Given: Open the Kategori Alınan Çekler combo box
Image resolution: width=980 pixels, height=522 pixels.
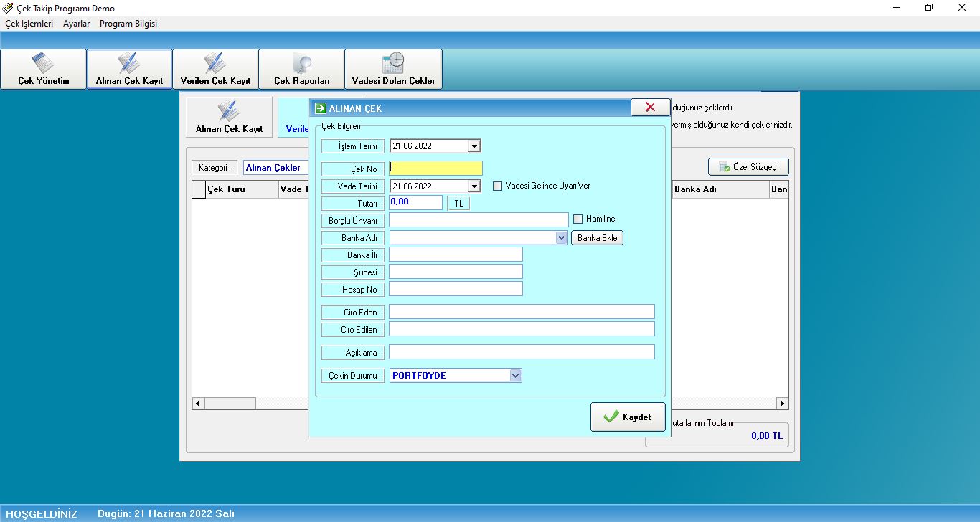Looking at the screenshot, I should (277, 168).
